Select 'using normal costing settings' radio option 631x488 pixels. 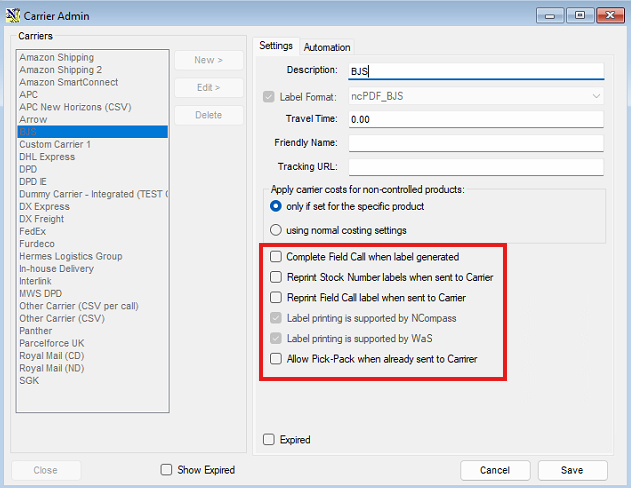(x=276, y=230)
